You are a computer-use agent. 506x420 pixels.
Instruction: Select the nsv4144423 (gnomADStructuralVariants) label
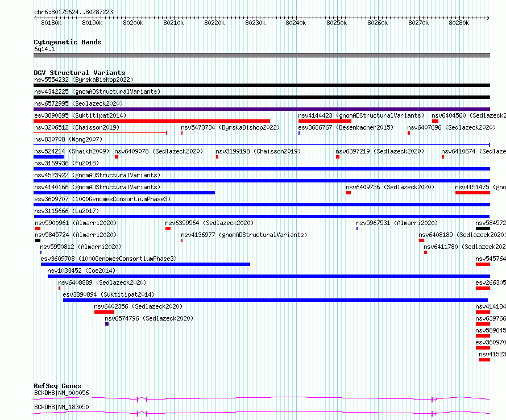click(361, 115)
